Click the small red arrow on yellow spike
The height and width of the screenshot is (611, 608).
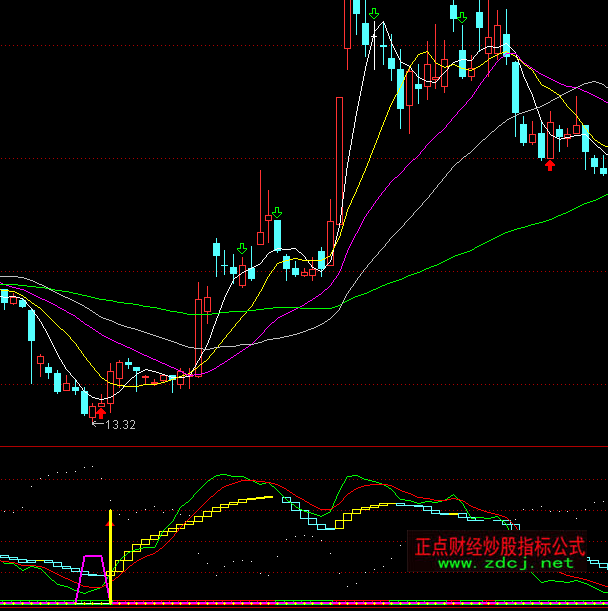111,520
